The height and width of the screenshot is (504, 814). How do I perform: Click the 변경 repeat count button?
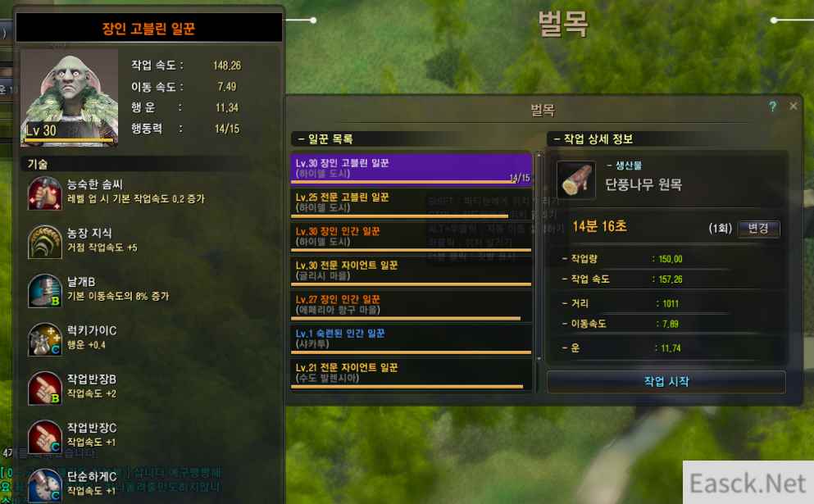(758, 229)
